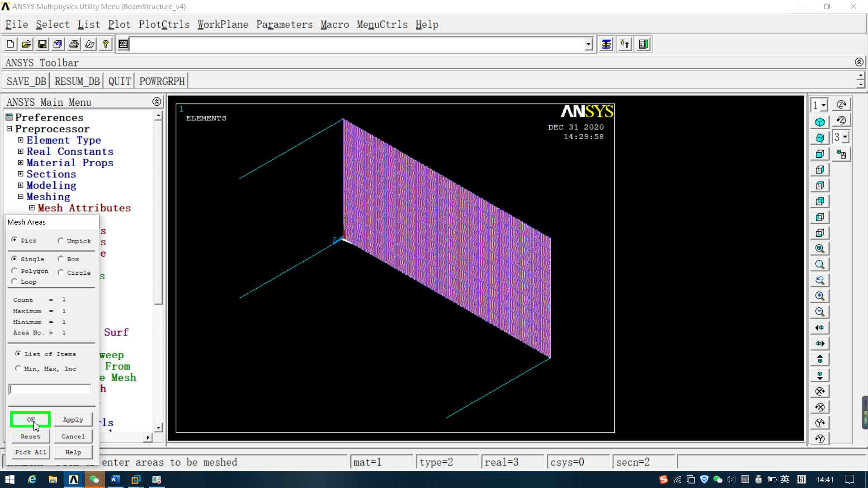Click the Fit View magnifier icon
868x488 pixels.
(819, 249)
